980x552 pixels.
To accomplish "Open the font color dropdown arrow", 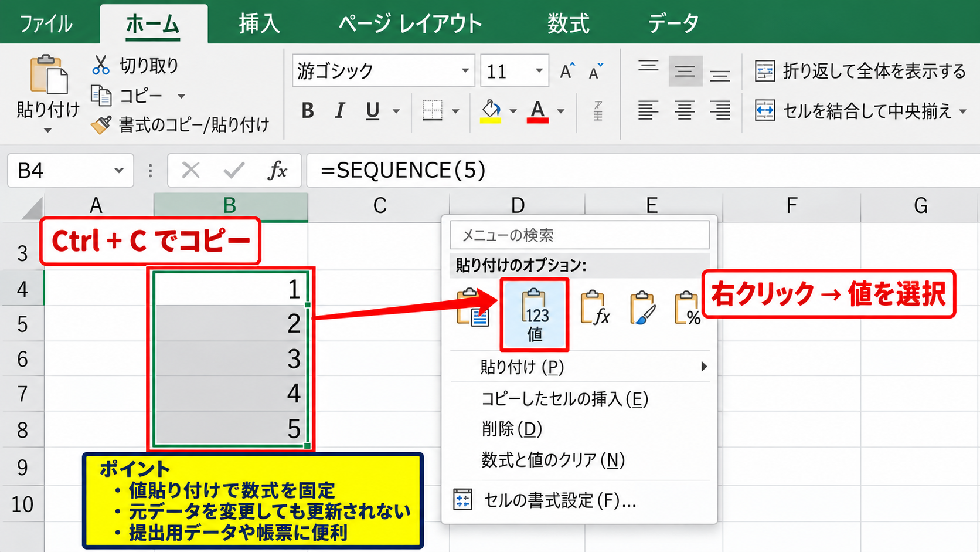I will (x=561, y=111).
